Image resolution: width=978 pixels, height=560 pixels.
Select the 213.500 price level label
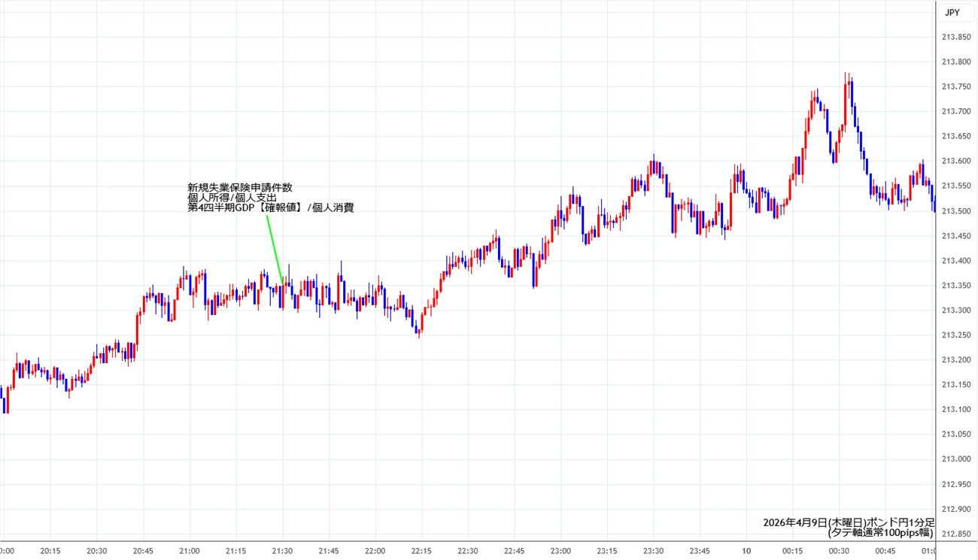pos(956,211)
